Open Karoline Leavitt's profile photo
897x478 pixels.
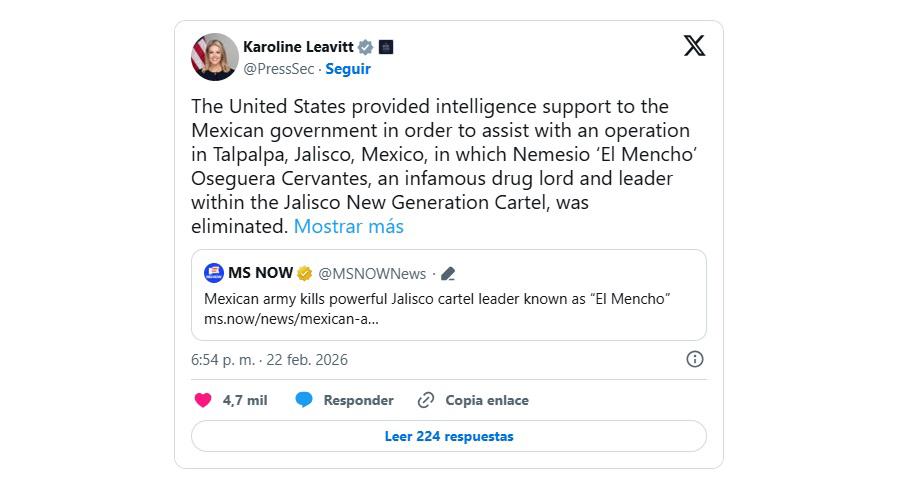[x=215, y=57]
